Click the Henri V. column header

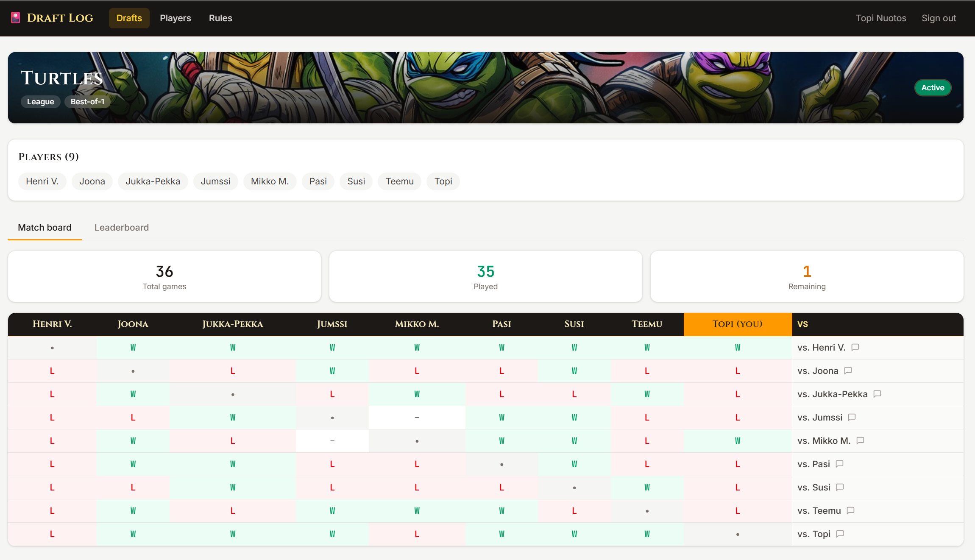pos(52,324)
